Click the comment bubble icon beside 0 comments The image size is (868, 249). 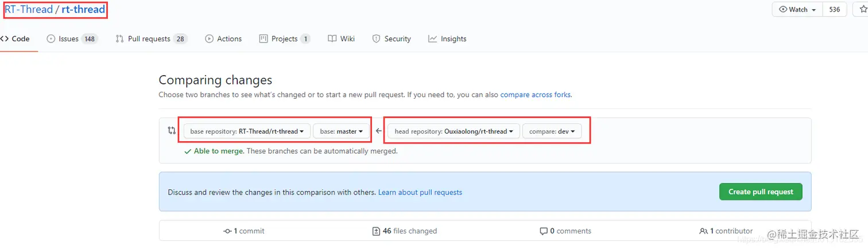(544, 231)
